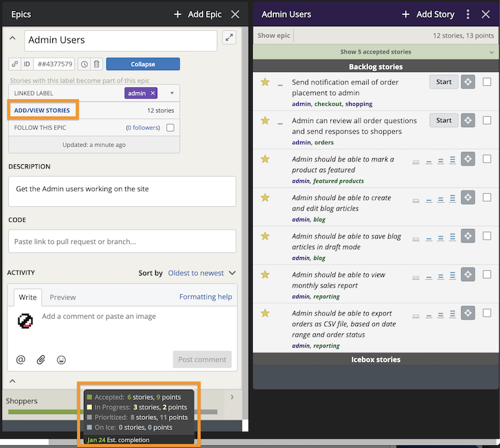Click star icon on featured product story
Image resolution: width=500 pixels, height=448 pixels.
pyautogui.click(x=265, y=159)
